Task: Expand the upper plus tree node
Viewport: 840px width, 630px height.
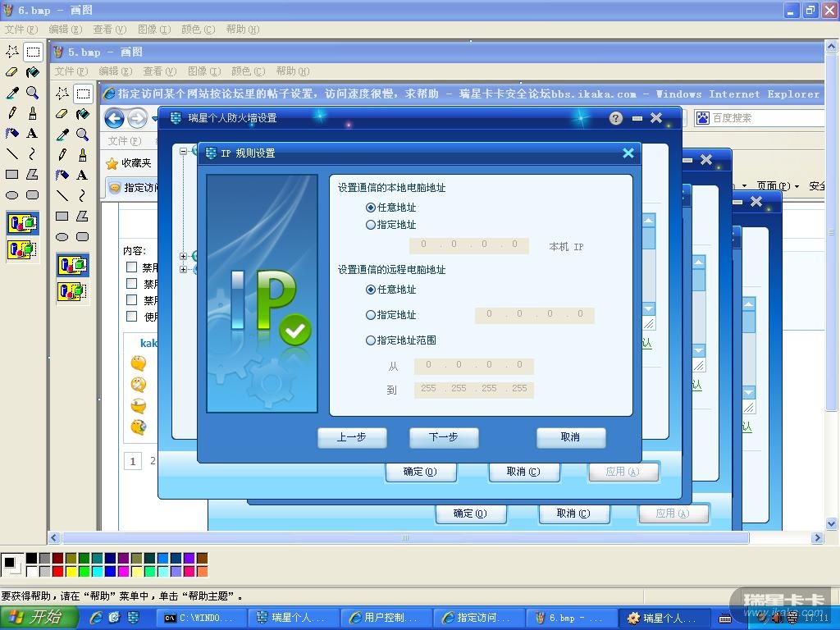Action: coord(183,256)
